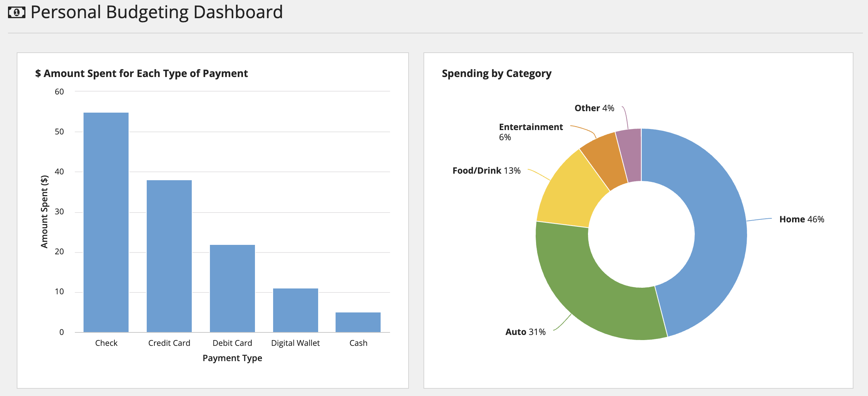
Task: Click the '50' y-axis tick label
Action: [59, 132]
